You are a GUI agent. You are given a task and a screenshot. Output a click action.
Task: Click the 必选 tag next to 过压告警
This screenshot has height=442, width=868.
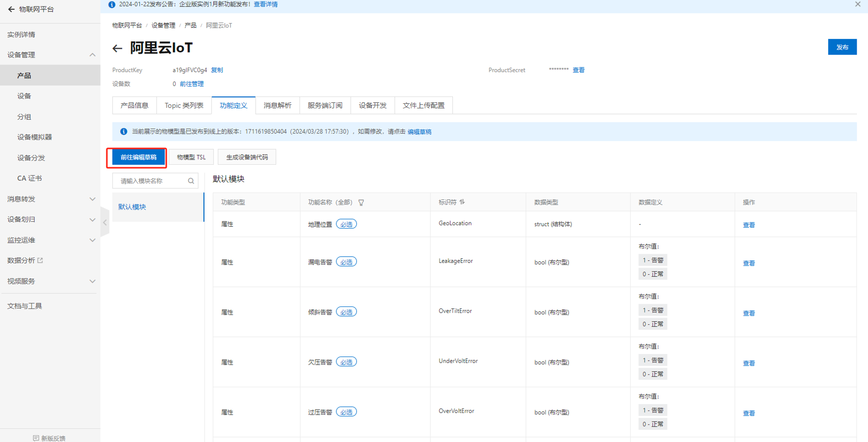click(347, 412)
